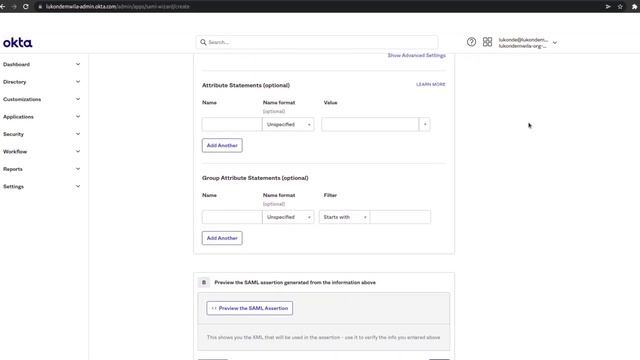Open Customizations in sidebar

[22, 99]
